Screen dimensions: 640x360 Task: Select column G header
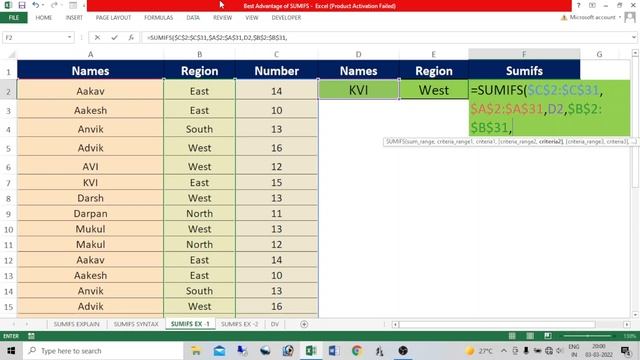click(599, 54)
